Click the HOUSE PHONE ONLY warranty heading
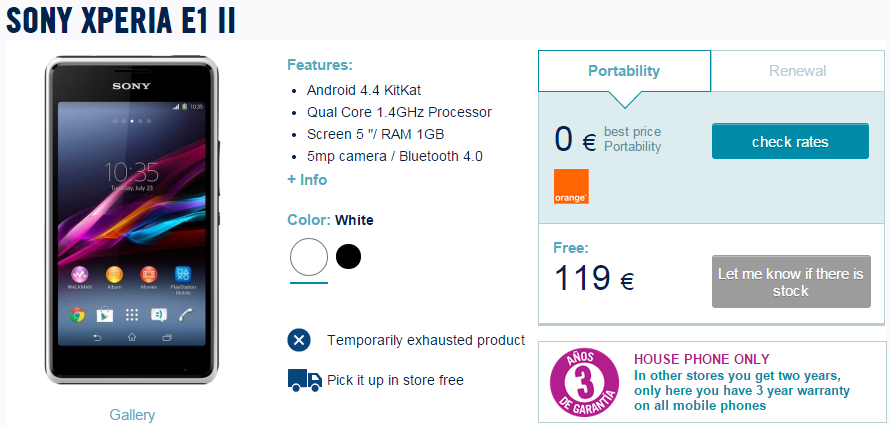This screenshot has height=427, width=890. click(702, 359)
